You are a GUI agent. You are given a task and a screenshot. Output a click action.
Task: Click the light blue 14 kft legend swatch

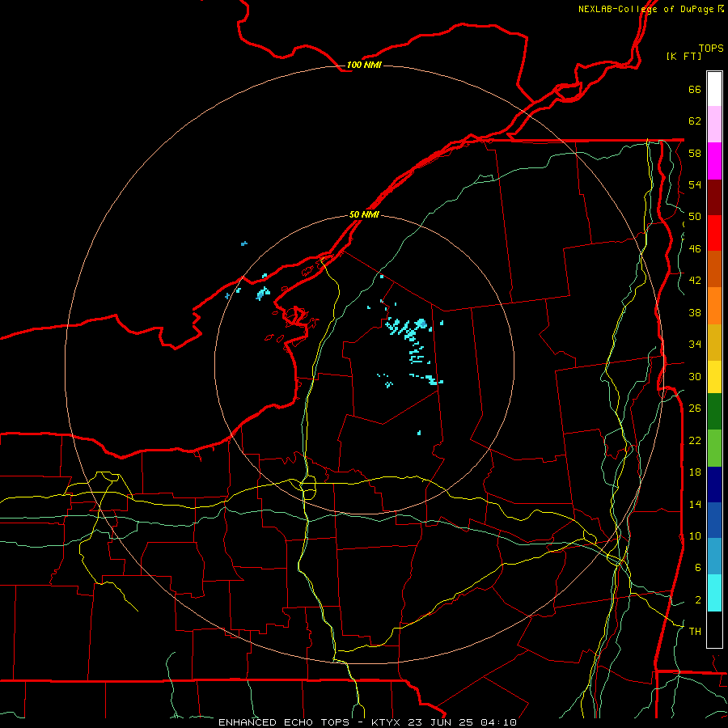(x=714, y=557)
